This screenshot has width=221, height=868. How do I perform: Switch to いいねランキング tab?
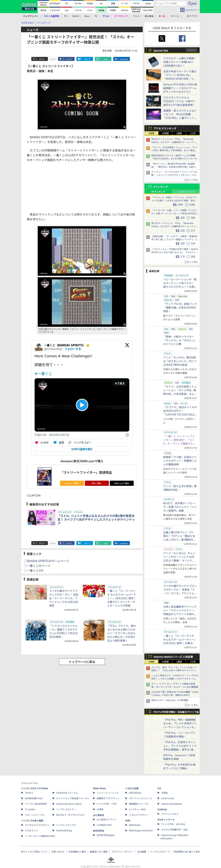point(186,191)
